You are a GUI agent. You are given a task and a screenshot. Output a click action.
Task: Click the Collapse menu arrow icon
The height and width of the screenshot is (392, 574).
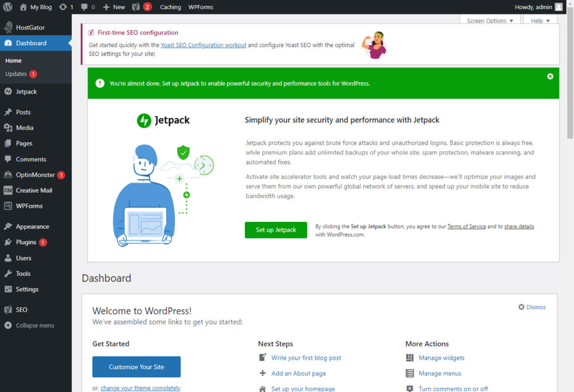8,325
